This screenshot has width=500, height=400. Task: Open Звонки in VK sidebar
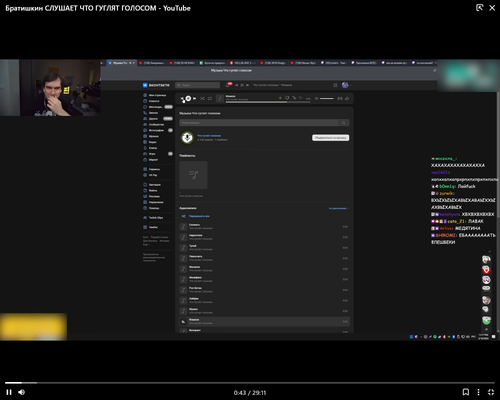151,113
